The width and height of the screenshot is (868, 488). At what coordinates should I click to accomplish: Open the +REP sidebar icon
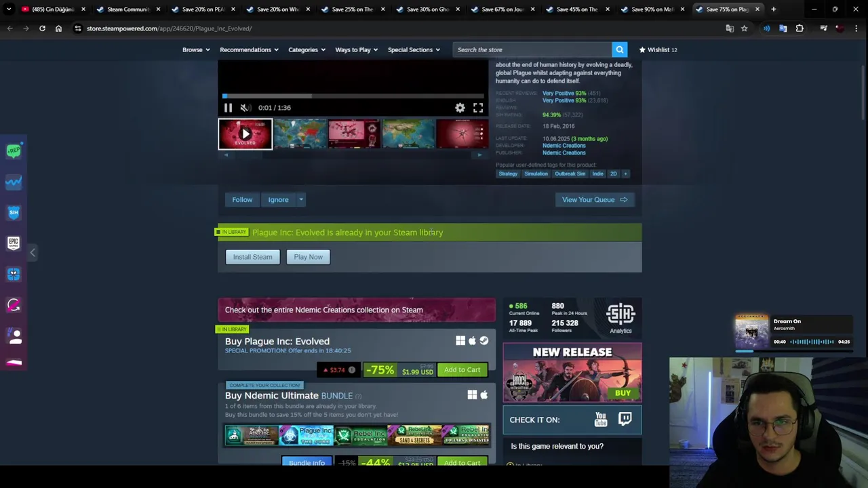[14, 150]
